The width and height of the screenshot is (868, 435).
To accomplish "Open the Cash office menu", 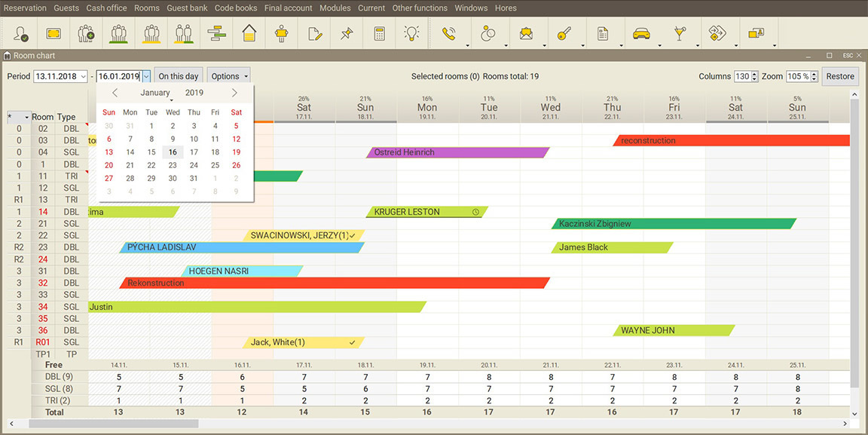I will coord(106,8).
